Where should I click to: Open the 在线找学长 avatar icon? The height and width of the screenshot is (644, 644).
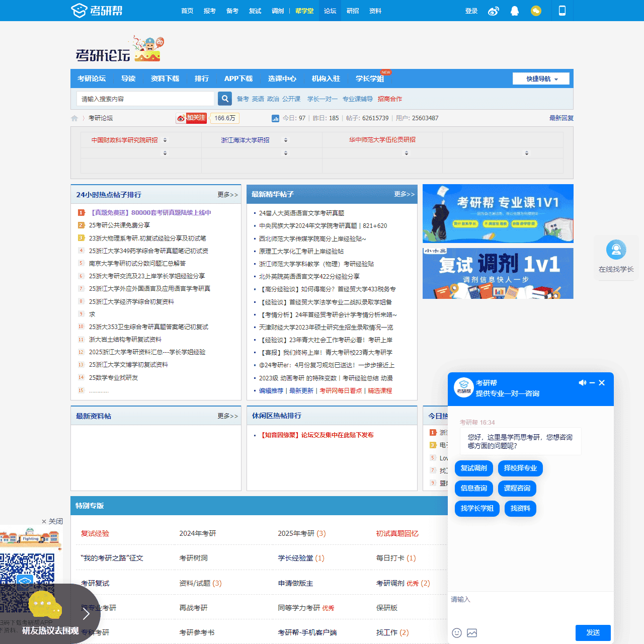pyautogui.click(x=616, y=250)
